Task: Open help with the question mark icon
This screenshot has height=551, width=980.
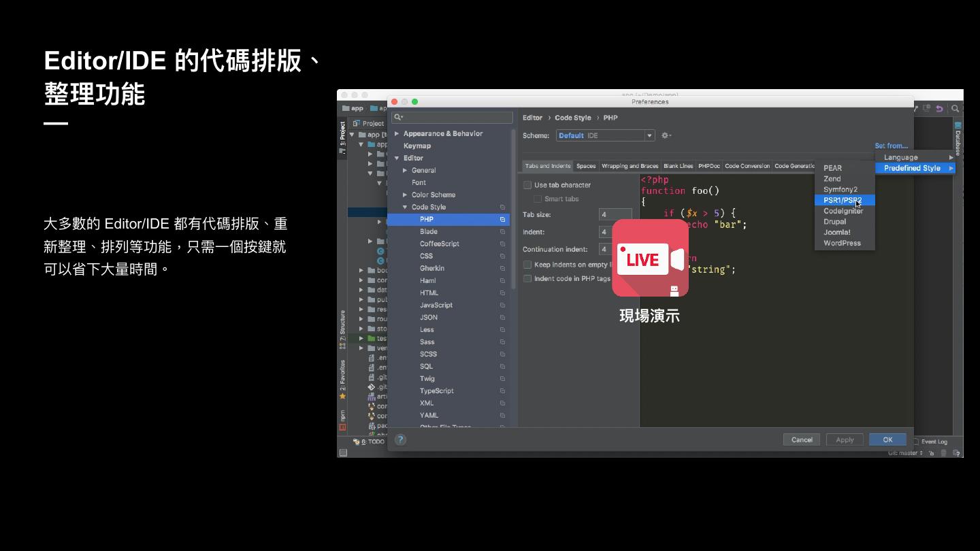Action: click(400, 439)
